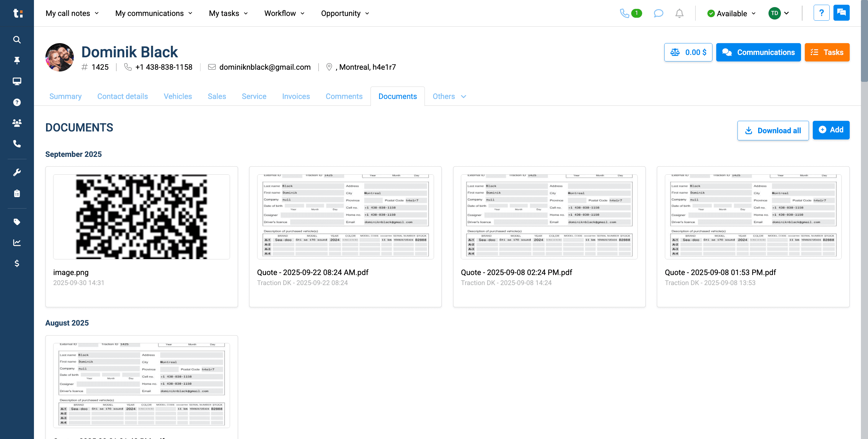868x439 pixels.
Task: Click the 'Quote - 2025-09-08 01:53 PM.pdf' file name
Action: [x=720, y=272]
